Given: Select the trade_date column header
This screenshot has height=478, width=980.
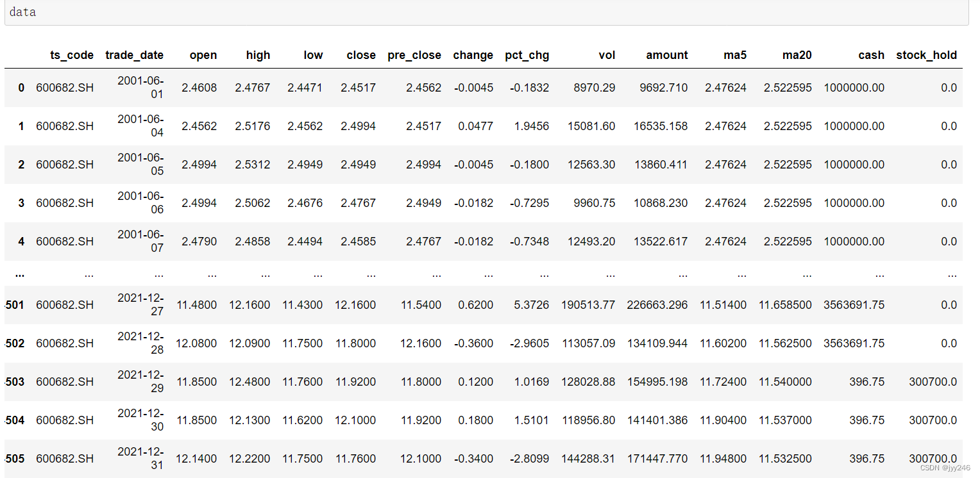Looking at the screenshot, I should tap(135, 55).
